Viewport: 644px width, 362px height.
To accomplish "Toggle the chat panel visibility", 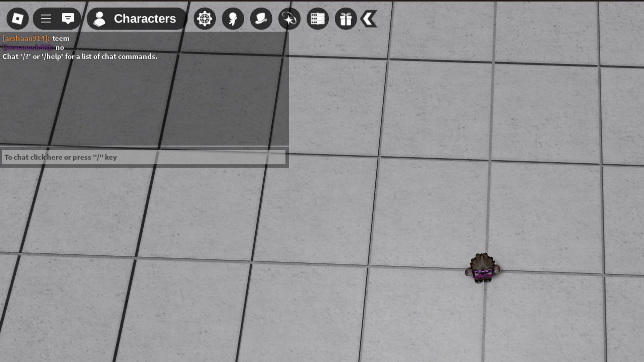I will 68,18.
